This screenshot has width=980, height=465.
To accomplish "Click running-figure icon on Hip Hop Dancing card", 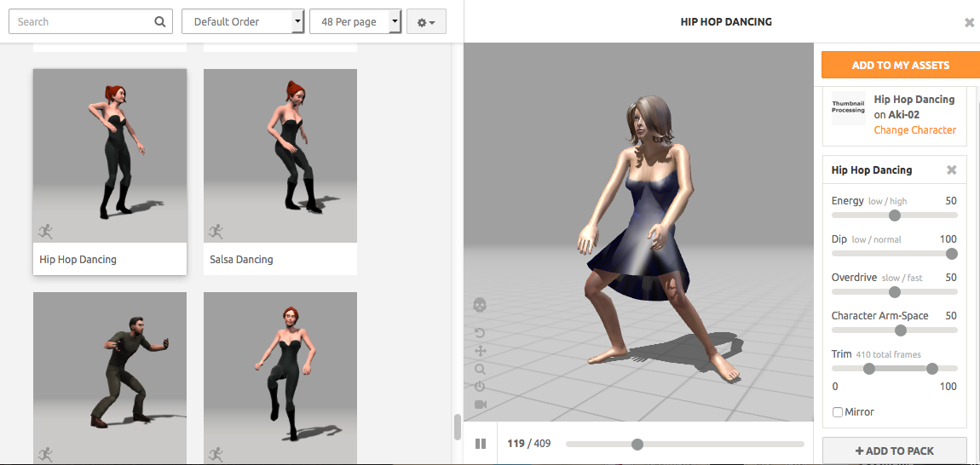I will tap(45, 232).
